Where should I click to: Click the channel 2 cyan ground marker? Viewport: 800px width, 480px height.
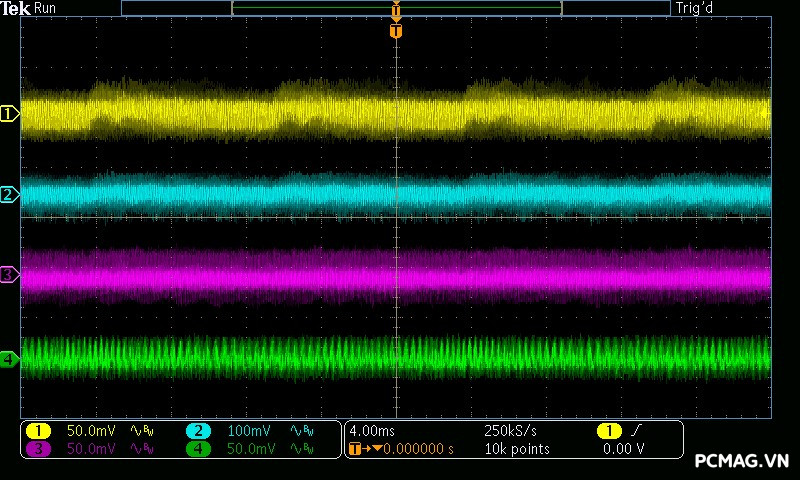[x=9, y=194]
